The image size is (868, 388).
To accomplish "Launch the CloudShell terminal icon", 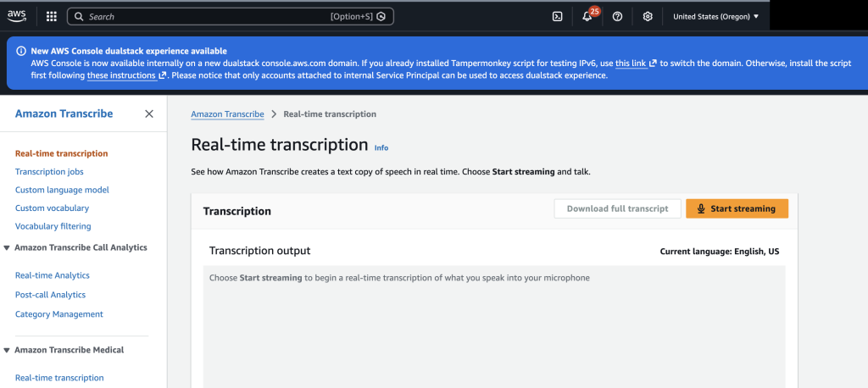I will [557, 16].
